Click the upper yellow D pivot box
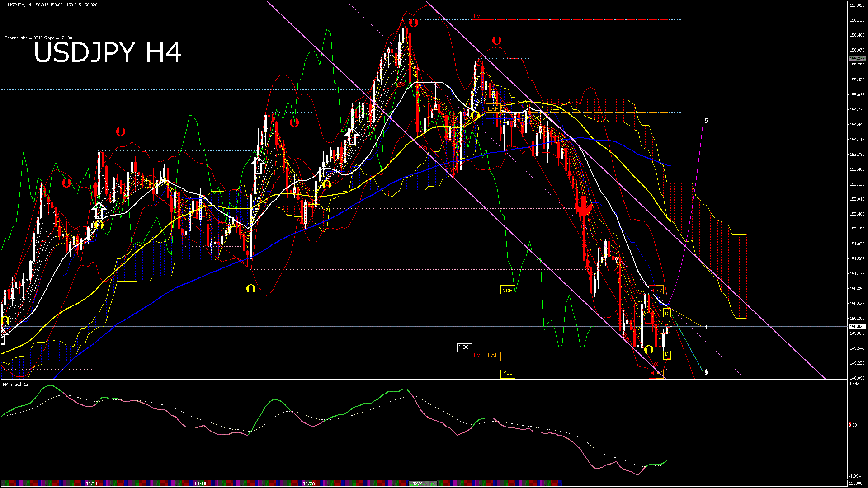Viewport: 868px width, 488px height. [667, 313]
